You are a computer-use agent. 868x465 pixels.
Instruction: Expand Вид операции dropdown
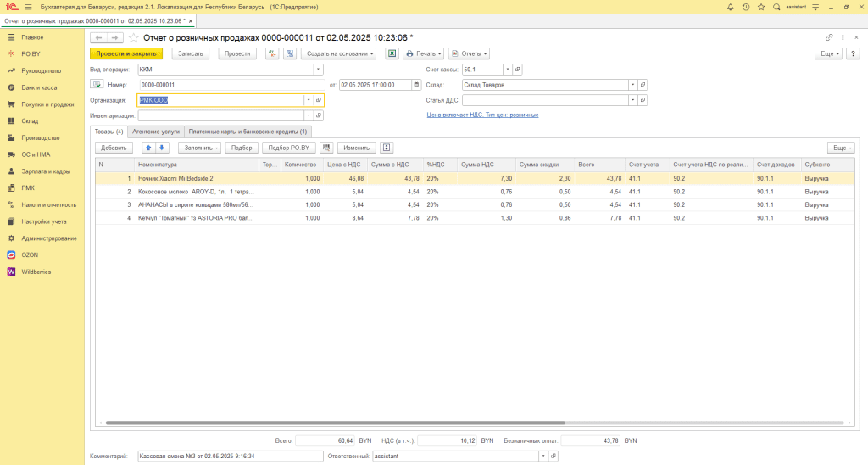pyautogui.click(x=319, y=70)
